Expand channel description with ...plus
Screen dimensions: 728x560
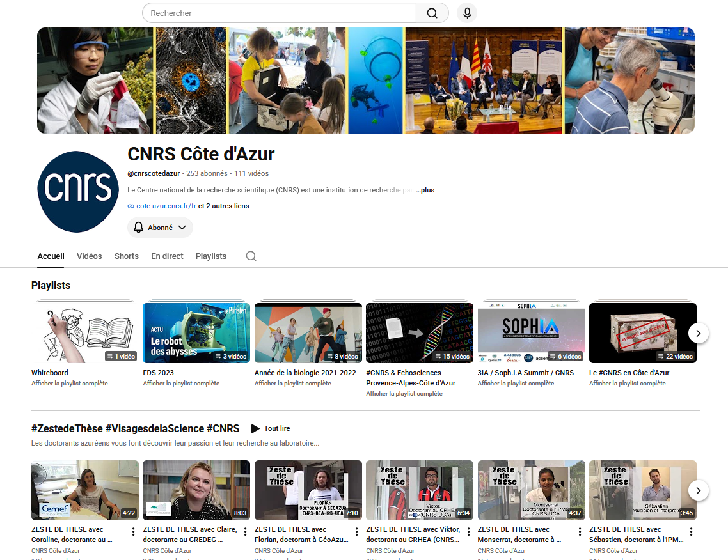tap(425, 190)
